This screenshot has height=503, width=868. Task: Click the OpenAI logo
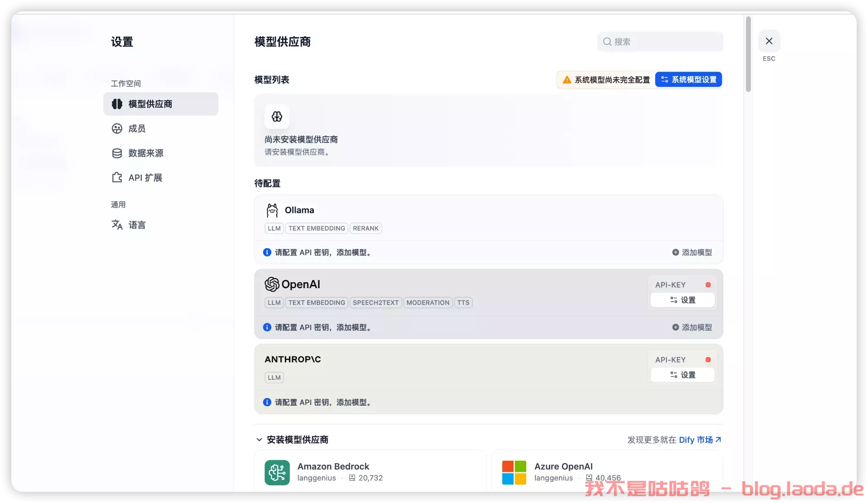(292, 284)
